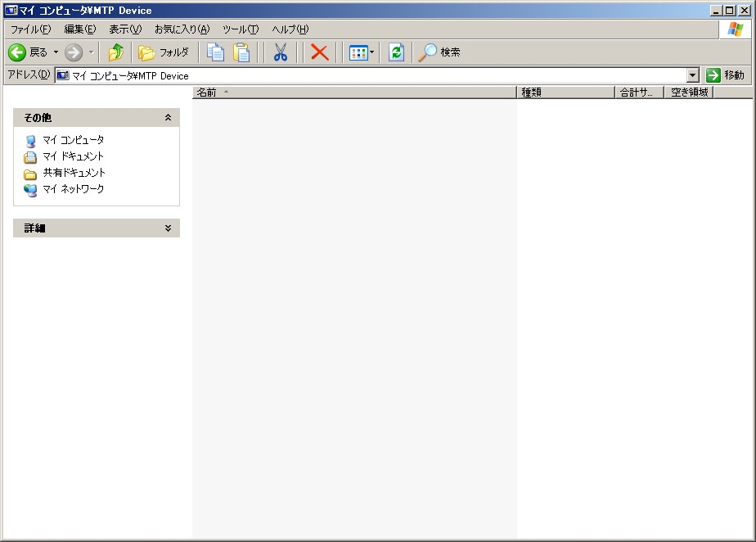Click the マイ コンピュータ sidebar icon
756x542 pixels.
(x=30, y=141)
